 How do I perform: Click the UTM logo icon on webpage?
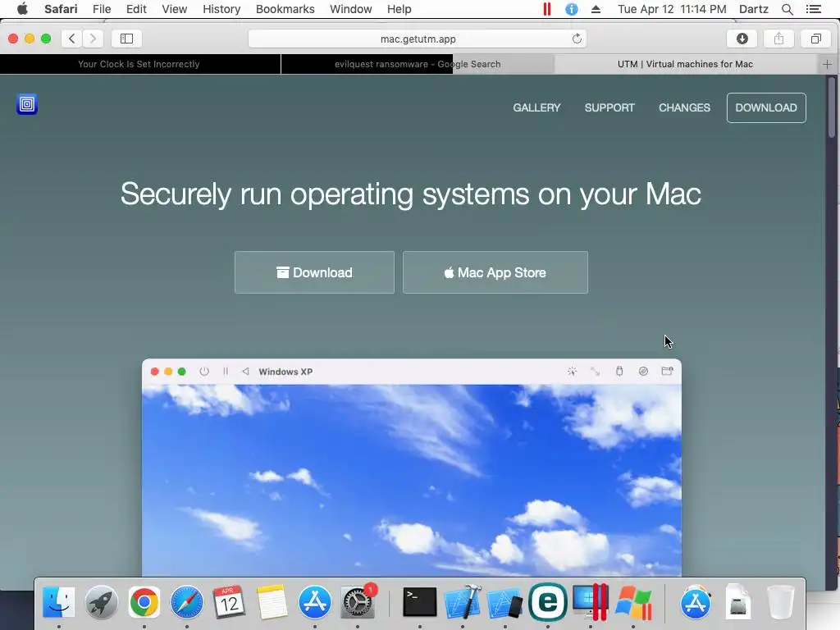tap(27, 104)
